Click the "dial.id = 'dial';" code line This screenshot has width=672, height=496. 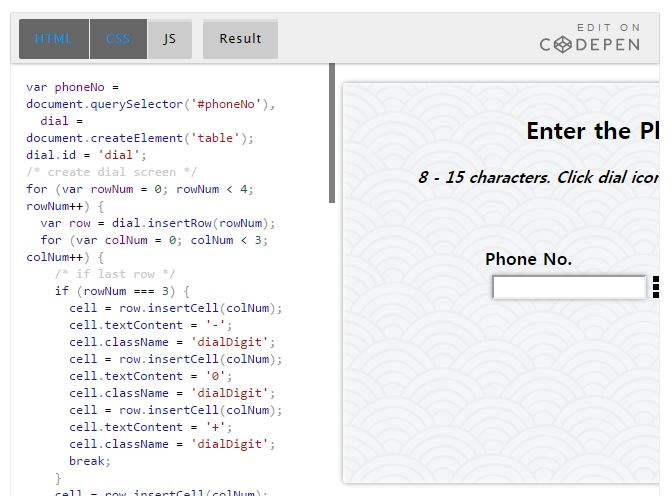(x=86, y=155)
